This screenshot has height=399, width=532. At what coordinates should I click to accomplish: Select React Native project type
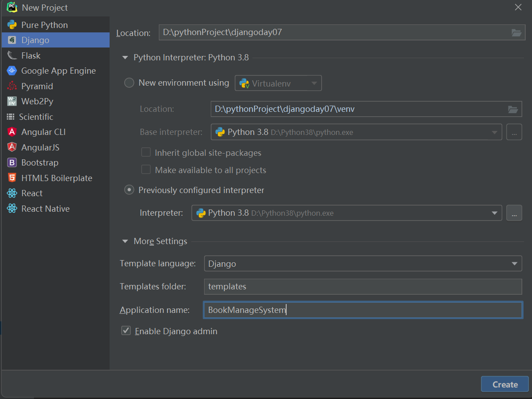[x=45, y=209]
